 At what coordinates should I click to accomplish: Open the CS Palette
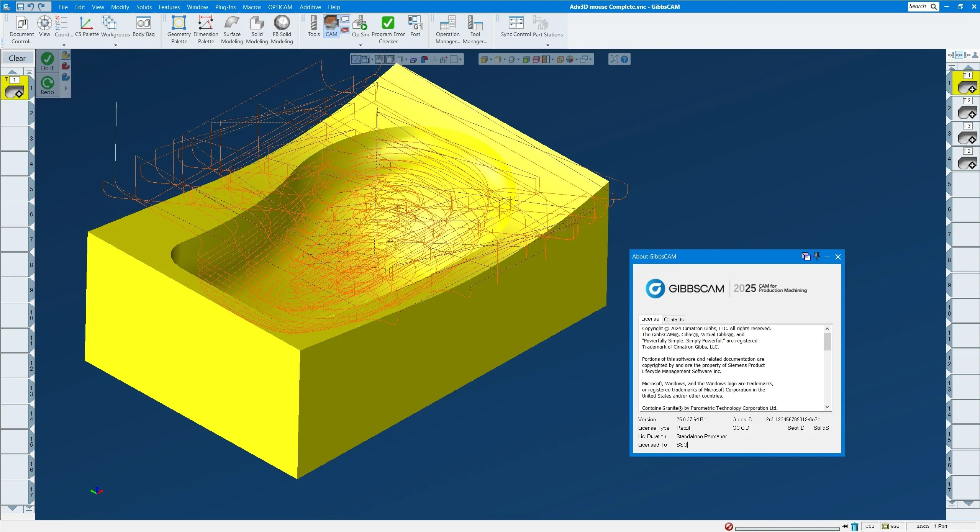click(x=87, y=26)
